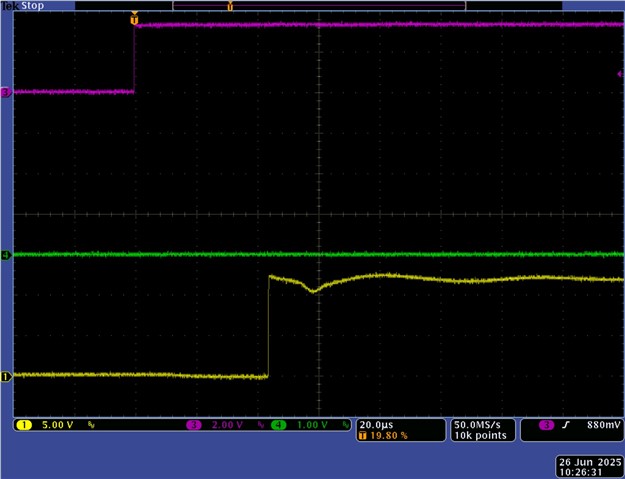Click the orange T icon beside 19.80 %
625x479 pixels.
[363, 436]
